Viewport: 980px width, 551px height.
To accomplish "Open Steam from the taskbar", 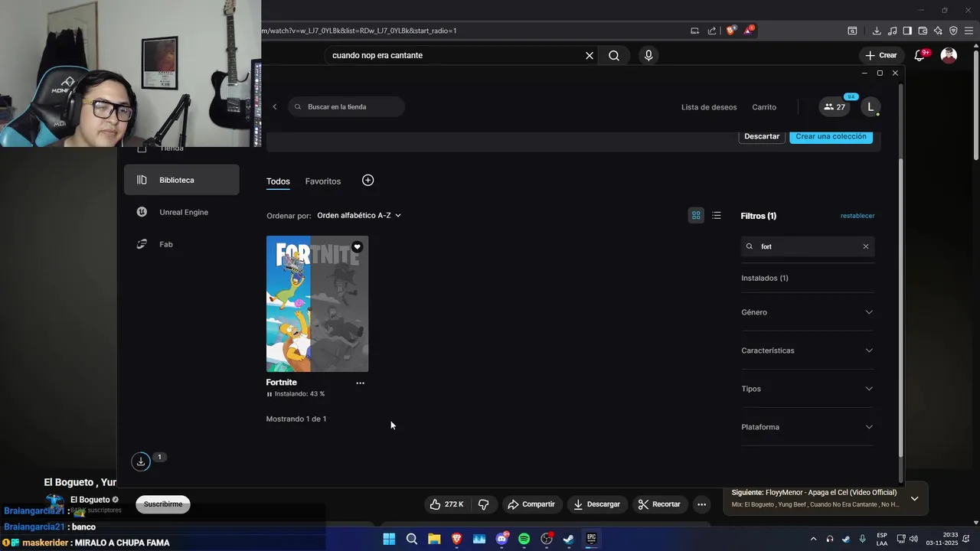I will tap(569, 539).
